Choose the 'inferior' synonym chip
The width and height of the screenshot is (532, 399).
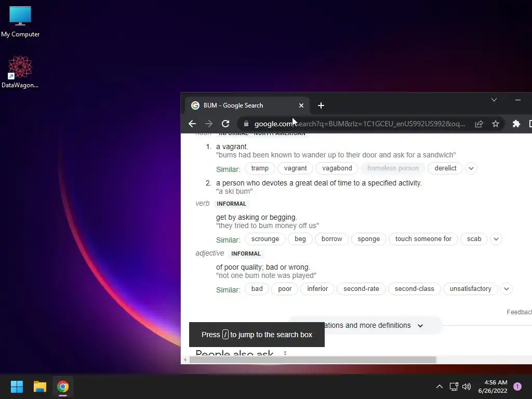(x=317, y=289)
